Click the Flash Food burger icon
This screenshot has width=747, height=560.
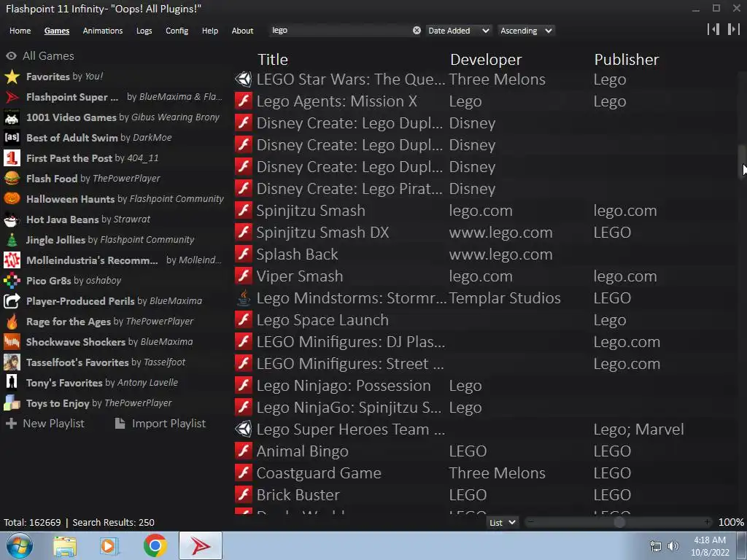[x=12, y=179]
